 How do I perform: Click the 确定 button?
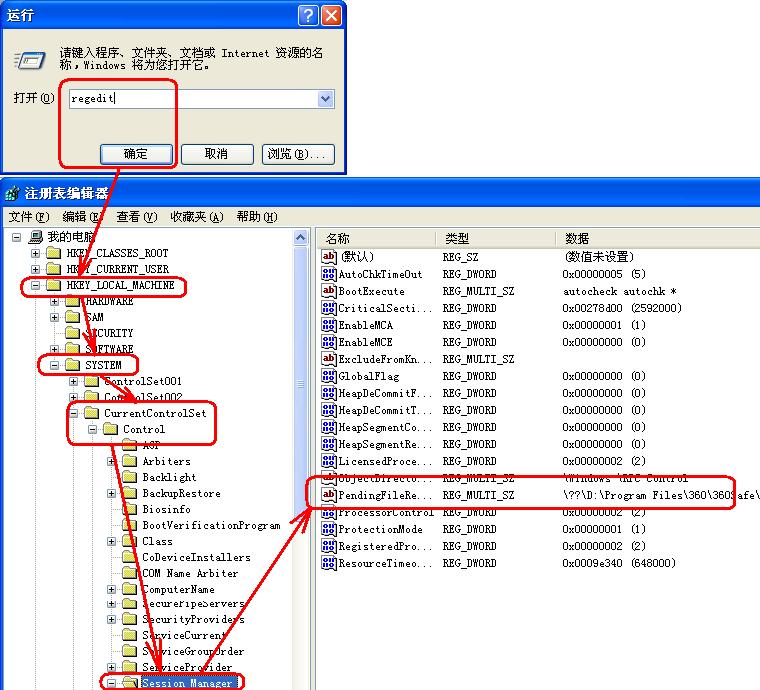(x=136, y=154)
